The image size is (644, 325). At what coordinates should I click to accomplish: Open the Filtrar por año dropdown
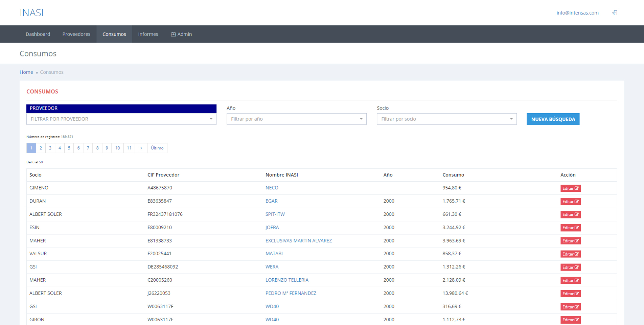[296, 119]
